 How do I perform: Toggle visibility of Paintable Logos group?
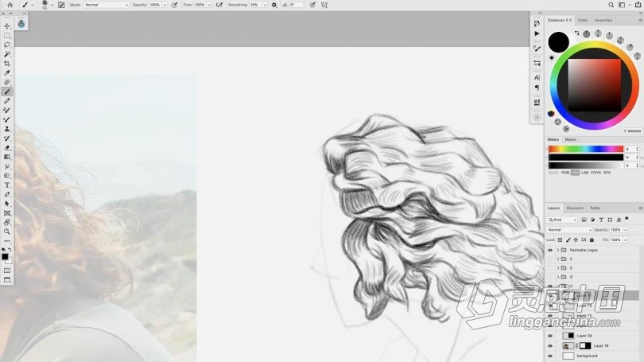click(x=550, y=250)
